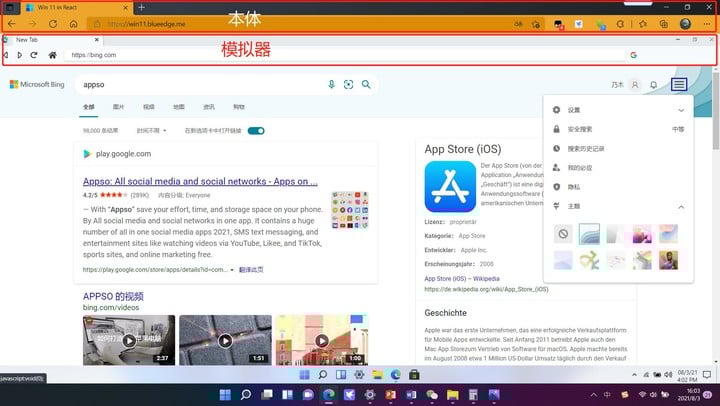
Task: Click the Google icon beside the bing.com bar
Action: [x=634, y=55]
